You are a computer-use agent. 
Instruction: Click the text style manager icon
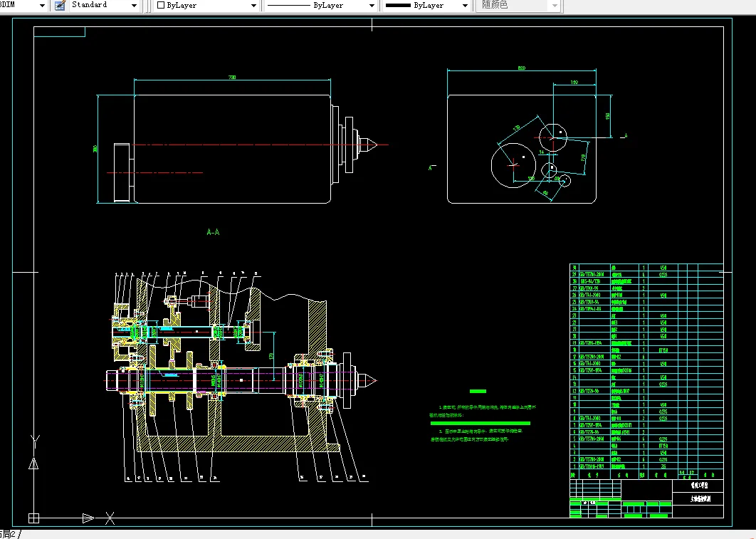(59, 5)
